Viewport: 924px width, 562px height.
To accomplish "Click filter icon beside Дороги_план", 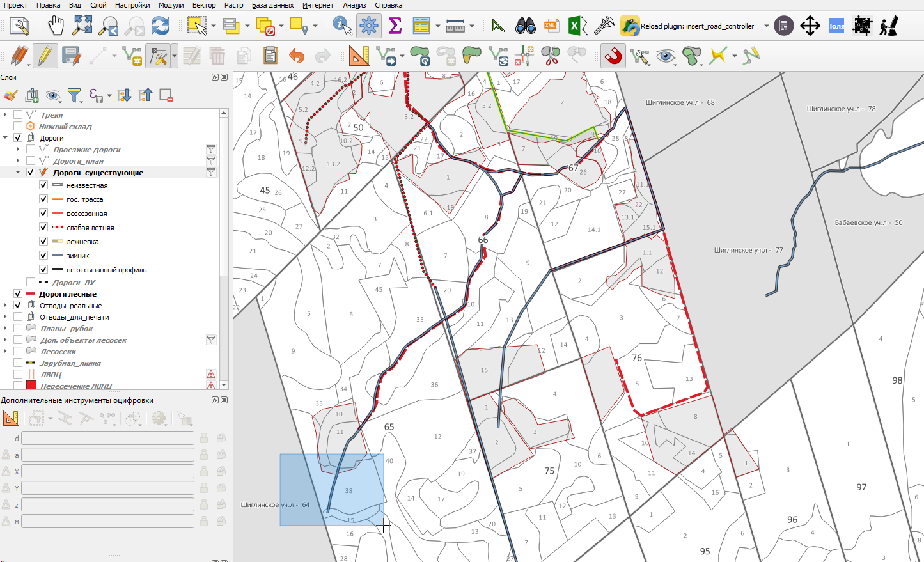I will [211, 161].
